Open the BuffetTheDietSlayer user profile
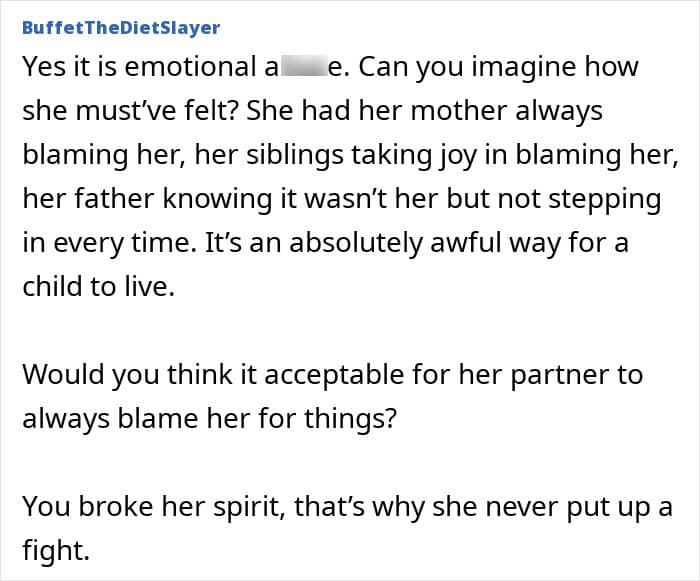The width and height of the screenshot is (700, 581). [x=120, y=27]
